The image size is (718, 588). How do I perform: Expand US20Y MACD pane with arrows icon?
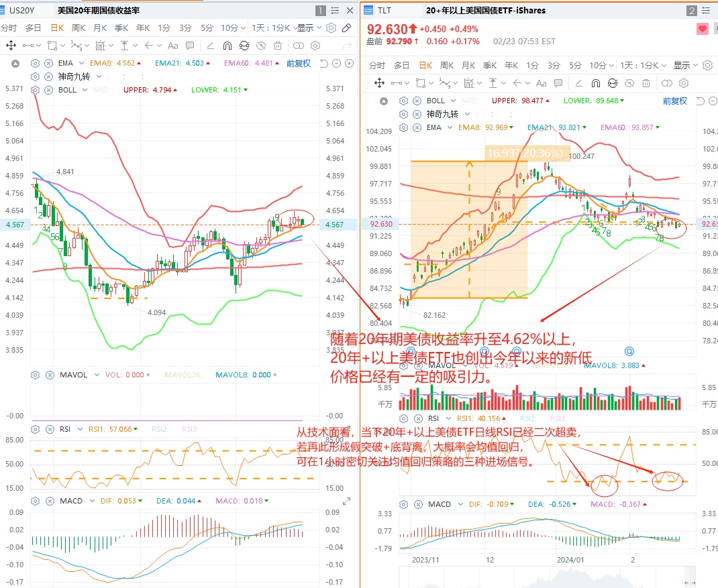[347, 501]
